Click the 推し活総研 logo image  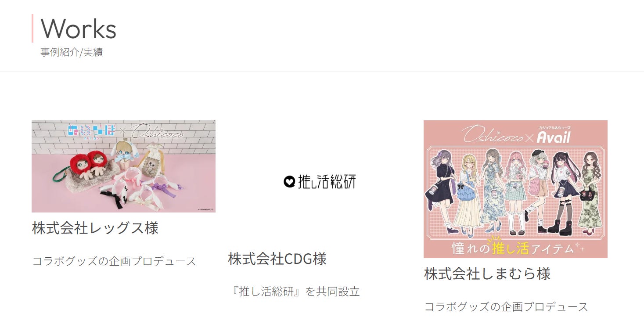click(x=320, y=181)
